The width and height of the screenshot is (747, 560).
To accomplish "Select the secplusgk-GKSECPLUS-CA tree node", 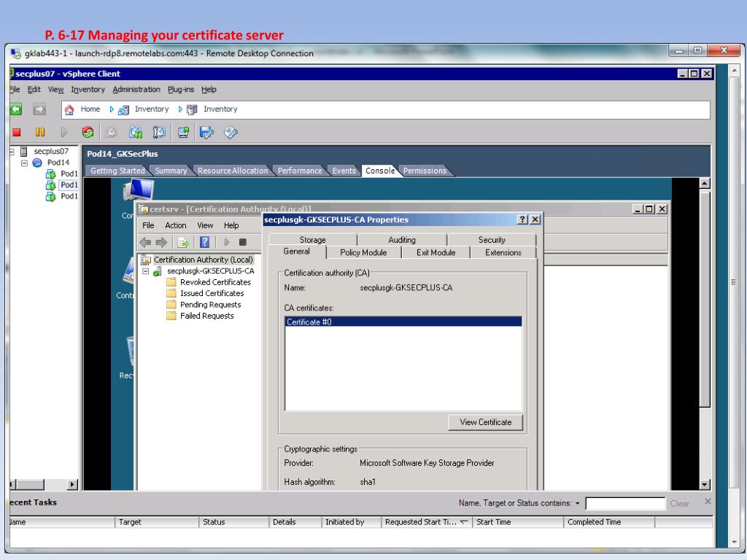I will click(x=211, y=271).
